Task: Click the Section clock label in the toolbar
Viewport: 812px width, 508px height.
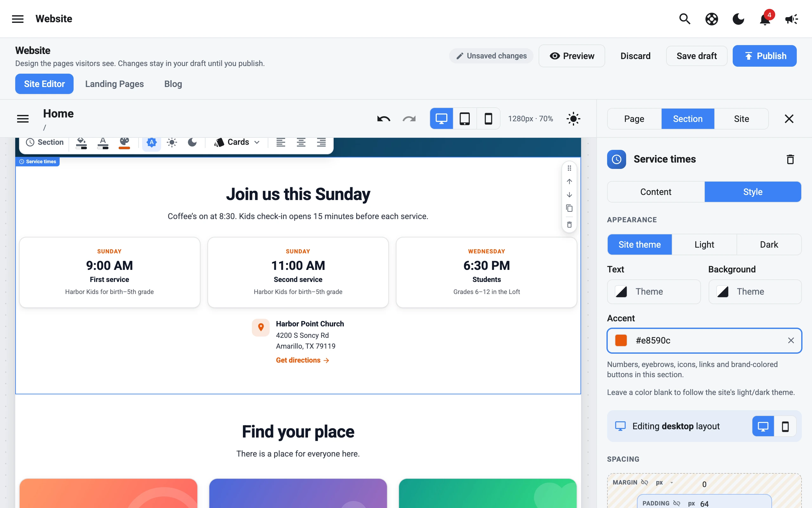Action: [45, 143]
